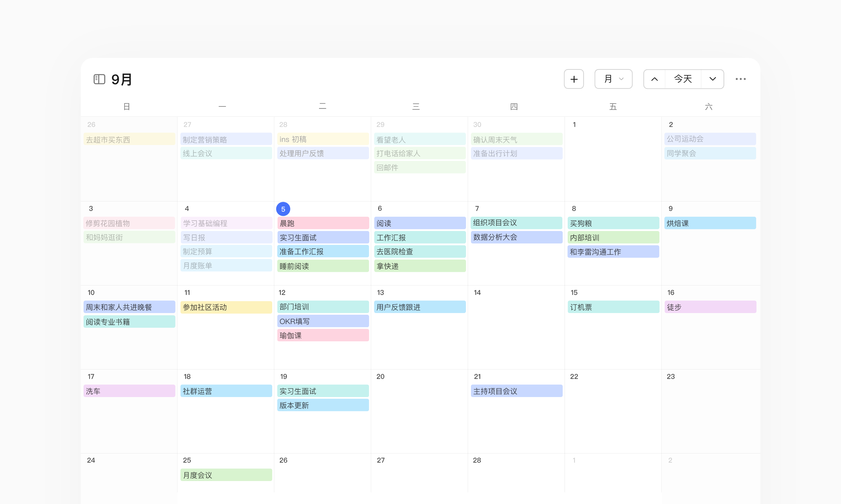Open the 和李雷沟通工作 event
The width and height of the screenshot is (841, 504).
pyautogui.click(x=613, y=252)
